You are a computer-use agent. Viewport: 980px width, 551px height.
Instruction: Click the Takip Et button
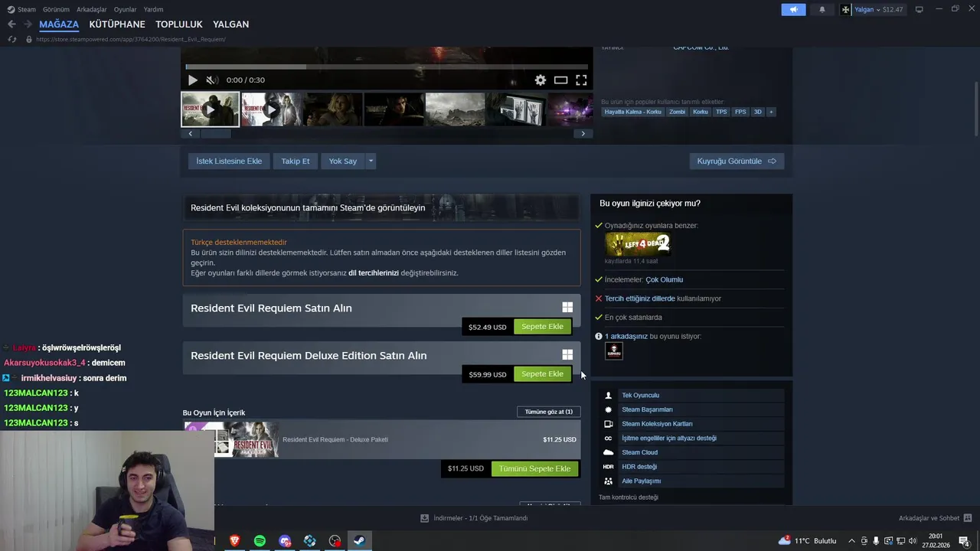point(296,161)
